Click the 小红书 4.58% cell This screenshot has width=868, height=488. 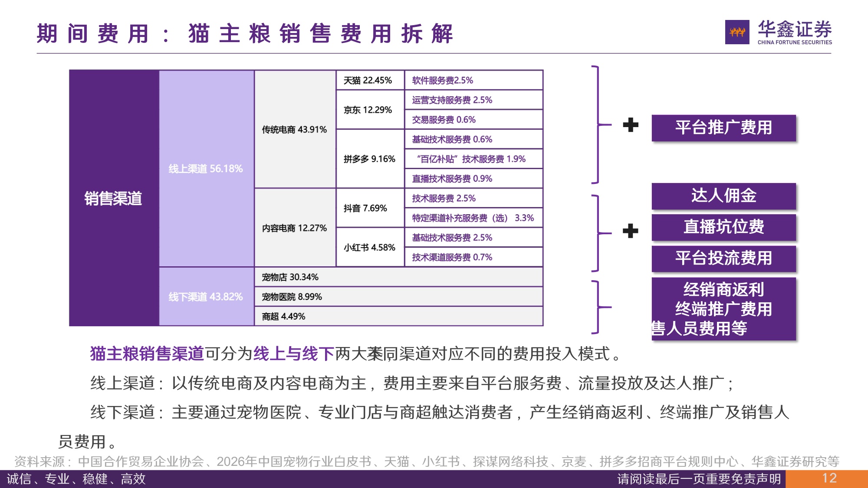coord(370,247)
